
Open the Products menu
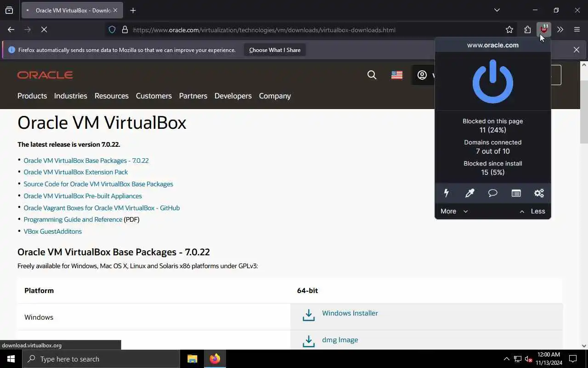coord(32,96)
